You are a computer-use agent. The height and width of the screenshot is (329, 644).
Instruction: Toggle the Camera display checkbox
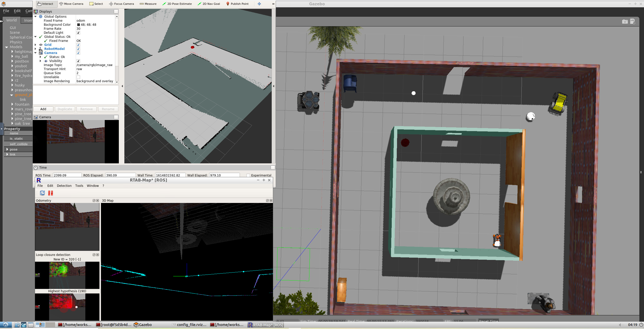[x=78, y=53]
